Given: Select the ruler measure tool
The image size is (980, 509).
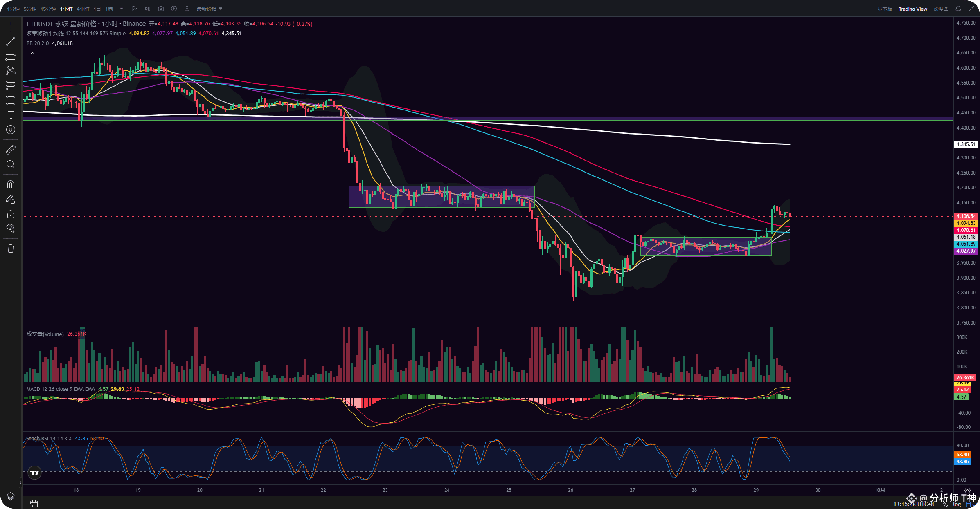Looking at the screenshot, I should 11,150.
